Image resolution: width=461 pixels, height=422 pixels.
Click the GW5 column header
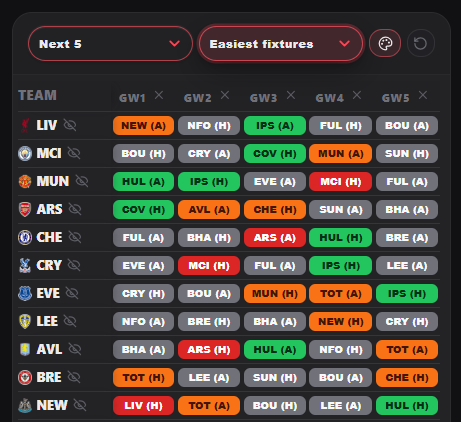tap(396, 98)
